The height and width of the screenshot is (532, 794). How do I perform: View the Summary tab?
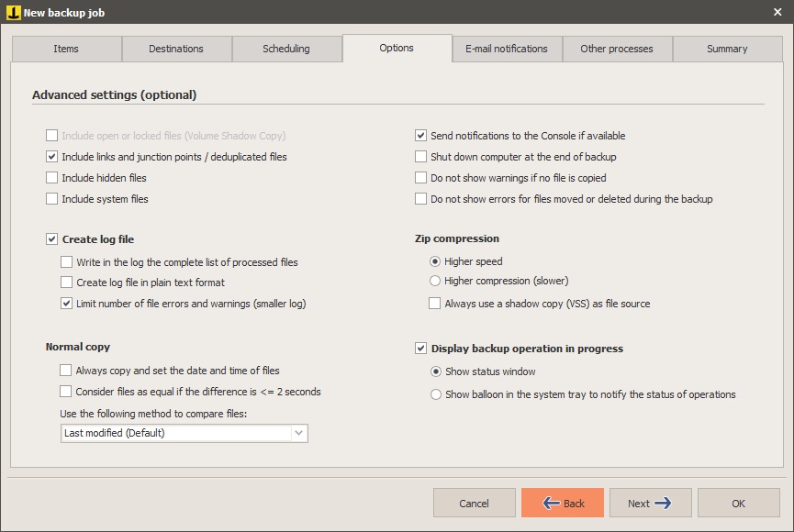(726, 49)
